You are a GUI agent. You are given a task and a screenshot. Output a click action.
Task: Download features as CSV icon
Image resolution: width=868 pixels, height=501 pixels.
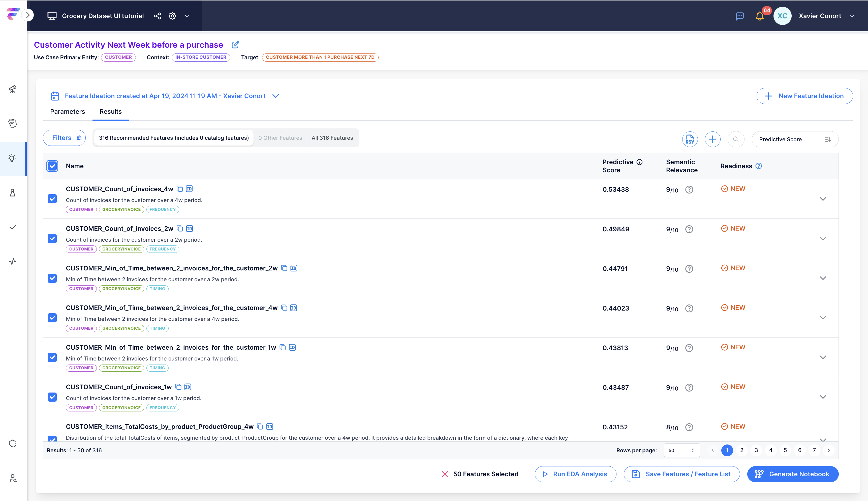tap(690, 139)
